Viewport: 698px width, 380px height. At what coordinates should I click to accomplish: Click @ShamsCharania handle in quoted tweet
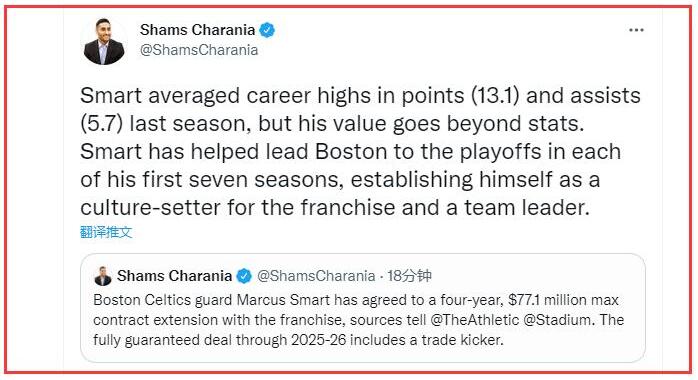[x=316, y=276]
